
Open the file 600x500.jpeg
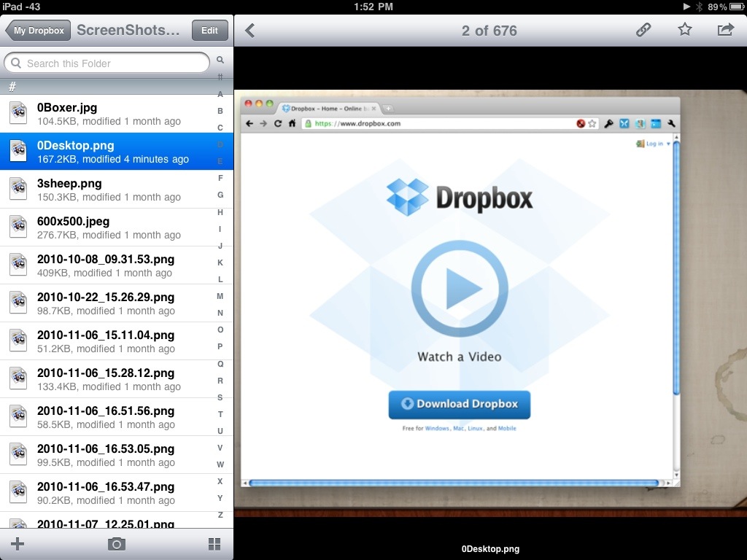[x=117, y=227]
